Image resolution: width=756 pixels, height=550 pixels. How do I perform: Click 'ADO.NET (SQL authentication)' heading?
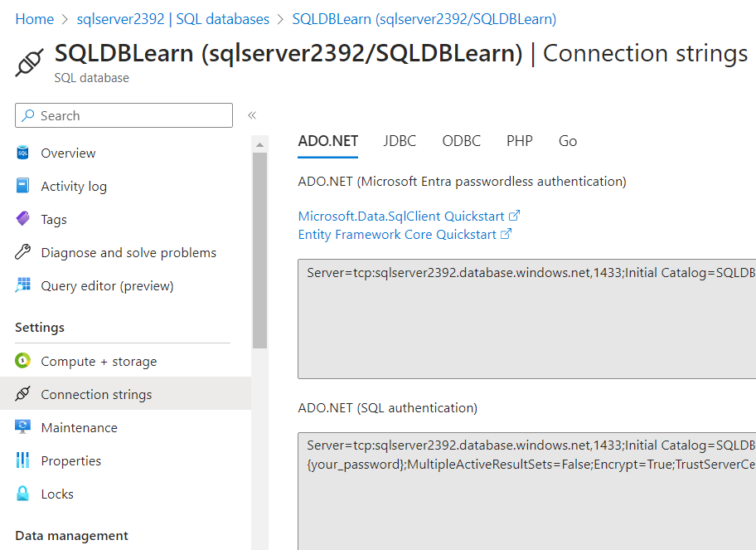point(388,407)
